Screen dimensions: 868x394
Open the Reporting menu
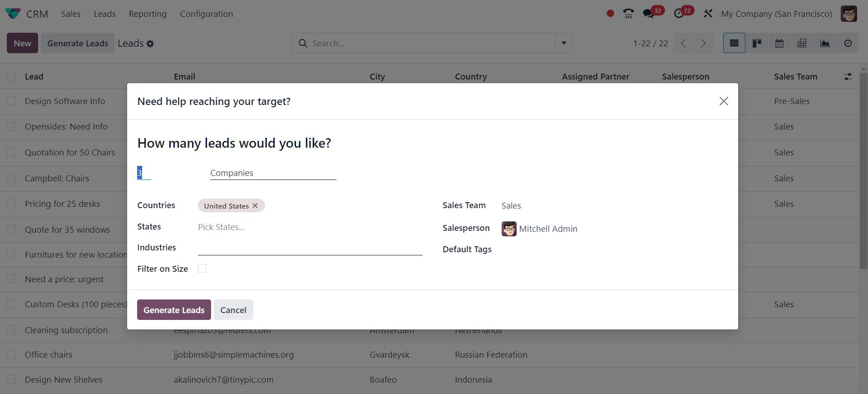[148, 14]
